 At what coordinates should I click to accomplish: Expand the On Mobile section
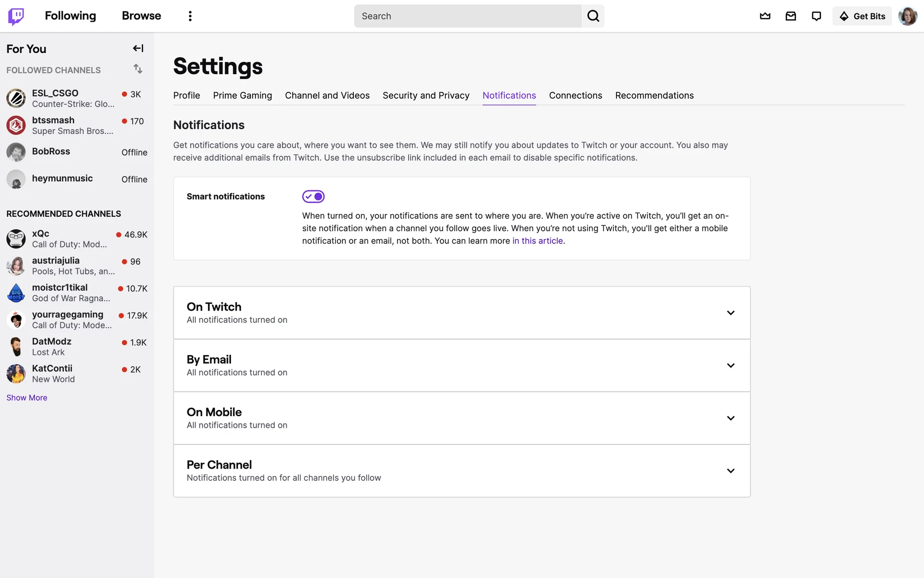tap(730, 418)
